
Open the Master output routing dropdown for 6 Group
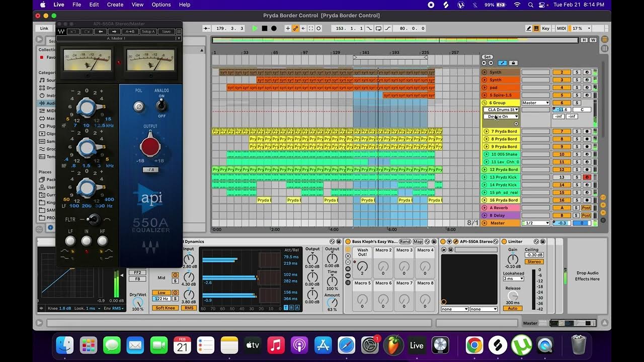click(x=535, y=103)
